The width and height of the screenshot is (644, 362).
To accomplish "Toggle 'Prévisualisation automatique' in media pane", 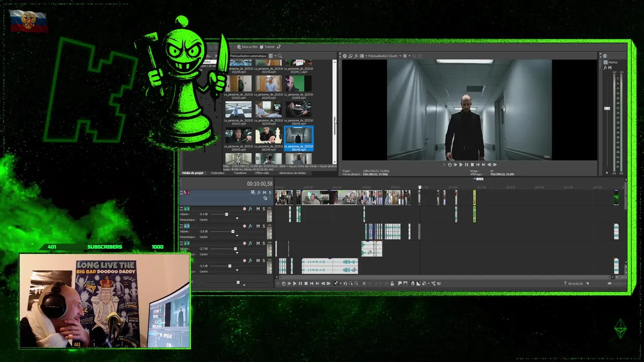I will click(x=248, y=56).
